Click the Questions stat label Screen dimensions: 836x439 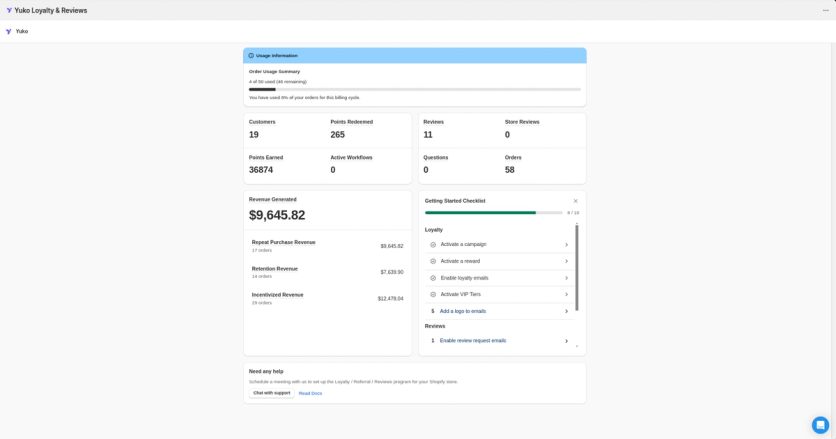(x=436, y=158)
